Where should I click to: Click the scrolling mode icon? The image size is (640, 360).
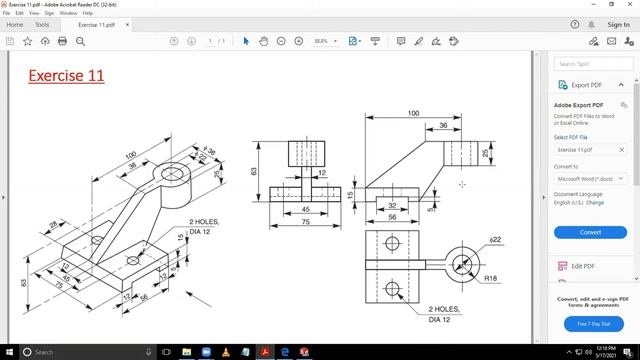tap(375, 41)
